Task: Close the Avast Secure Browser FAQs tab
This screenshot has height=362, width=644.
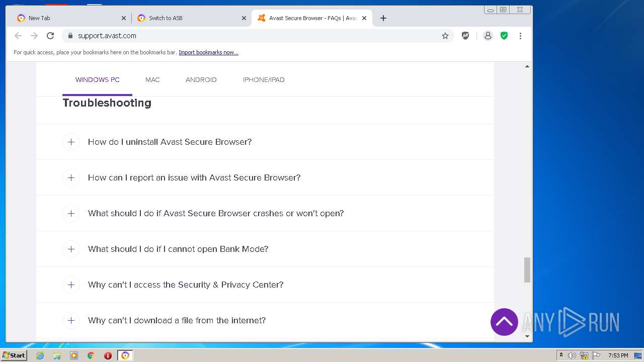Action: (x=364, y=18)
